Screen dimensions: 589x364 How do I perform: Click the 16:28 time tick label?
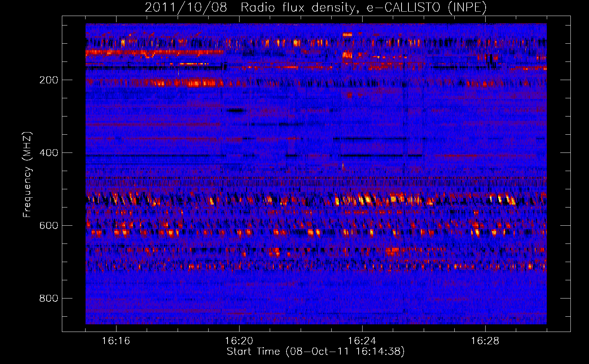(485, 341)
